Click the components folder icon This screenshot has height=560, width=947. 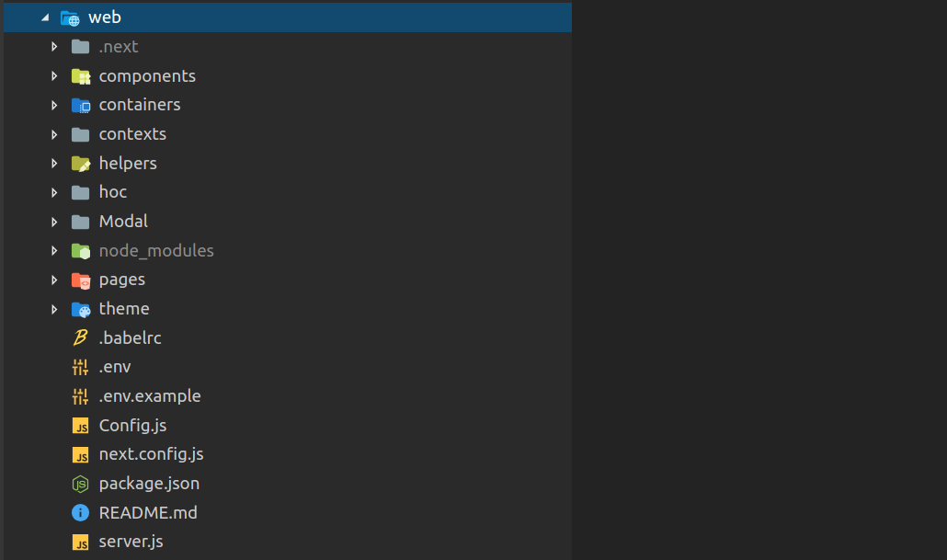81,76
